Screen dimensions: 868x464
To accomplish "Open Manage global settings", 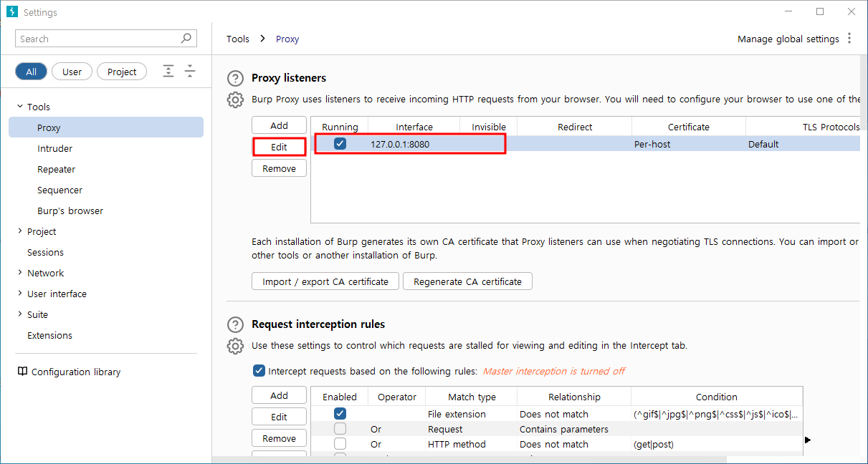I will pyautogui.click(x=788, y=39).
